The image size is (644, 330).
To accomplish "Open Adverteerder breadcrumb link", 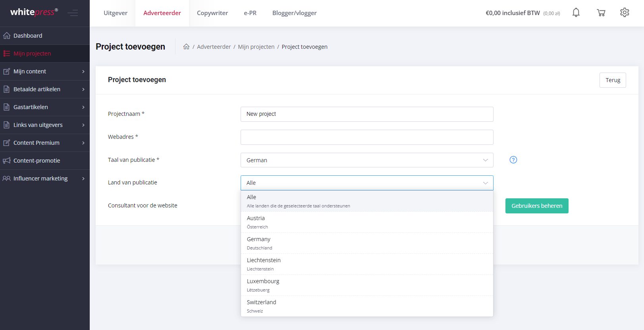I will pos(214,47).
